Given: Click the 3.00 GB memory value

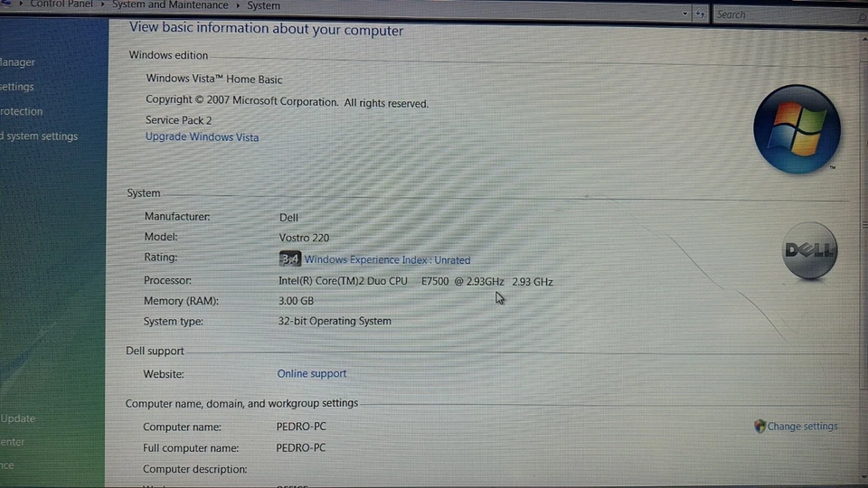Looking at the screenshot, I should point(296,301).
